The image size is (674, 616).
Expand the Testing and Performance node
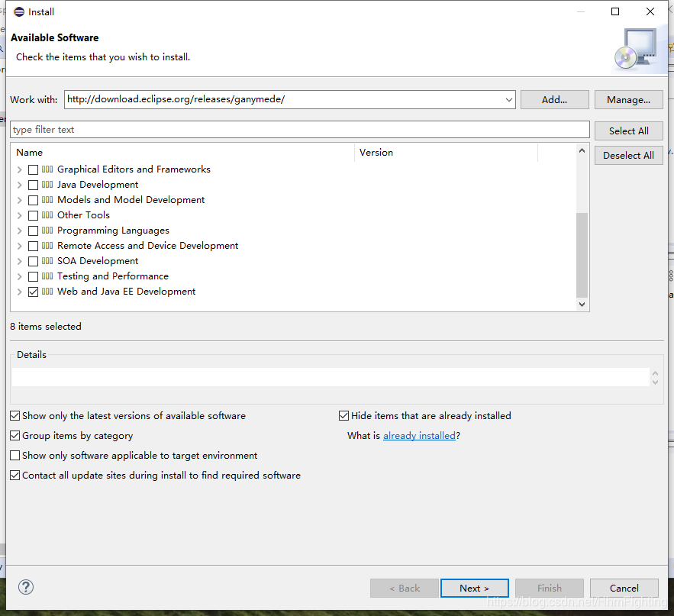click(19, 276)
